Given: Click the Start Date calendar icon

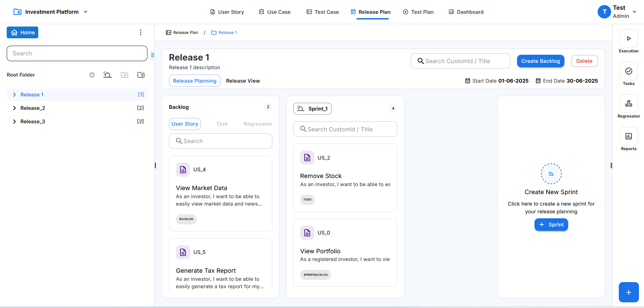Looking at the screenshot, I should pos(468,81).
